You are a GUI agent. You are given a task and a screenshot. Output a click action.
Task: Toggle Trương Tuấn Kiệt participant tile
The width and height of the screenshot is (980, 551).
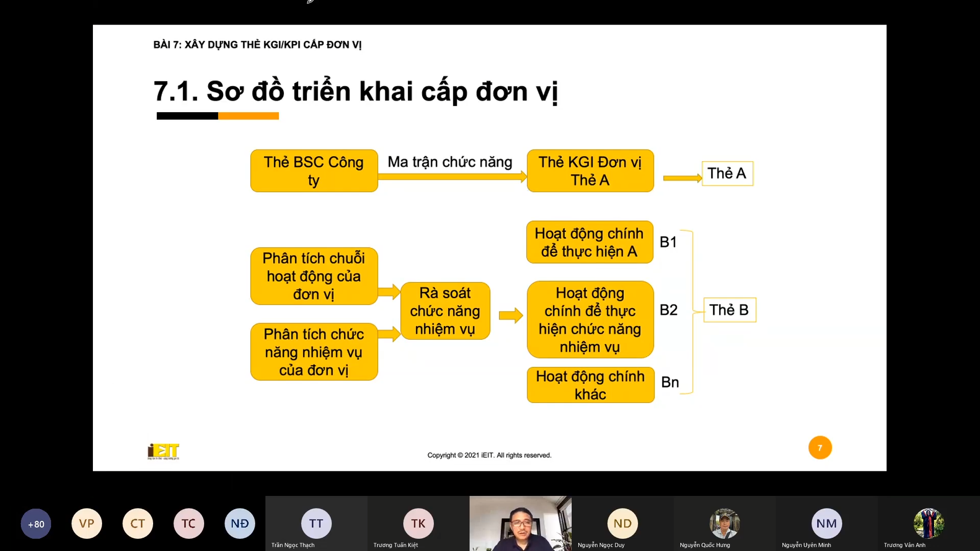[418, 523]
